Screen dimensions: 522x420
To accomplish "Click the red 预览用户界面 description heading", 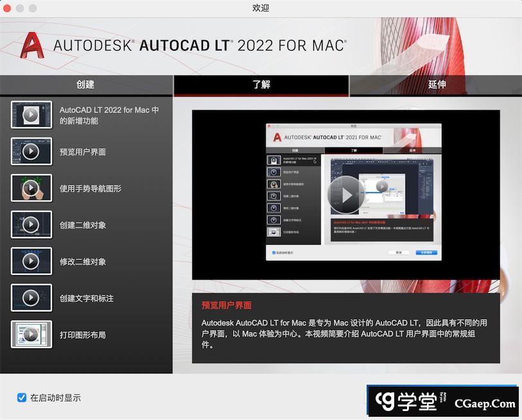I will coord(227,306).
